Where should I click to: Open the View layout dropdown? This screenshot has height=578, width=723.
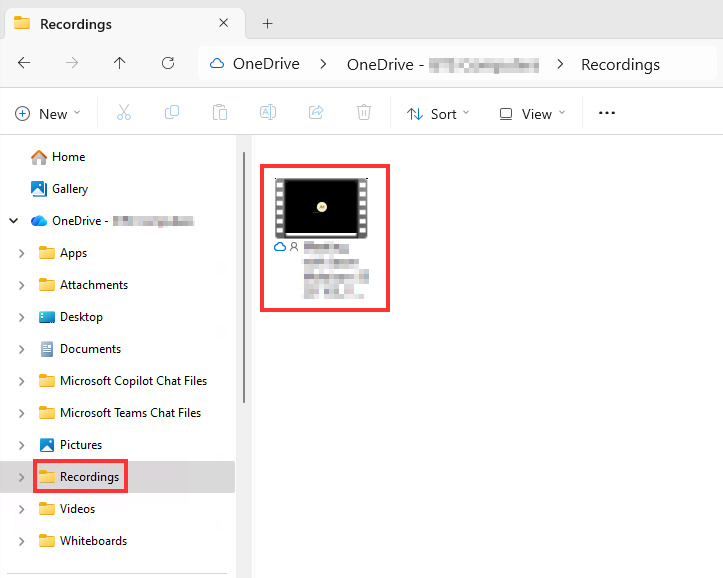point(532,113)
